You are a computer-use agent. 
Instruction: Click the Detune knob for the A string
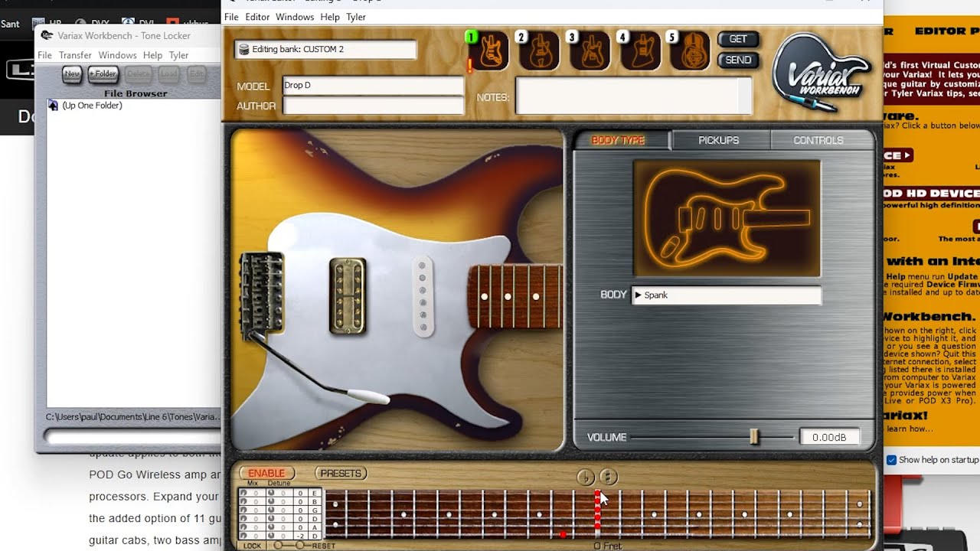pos(271,527)
